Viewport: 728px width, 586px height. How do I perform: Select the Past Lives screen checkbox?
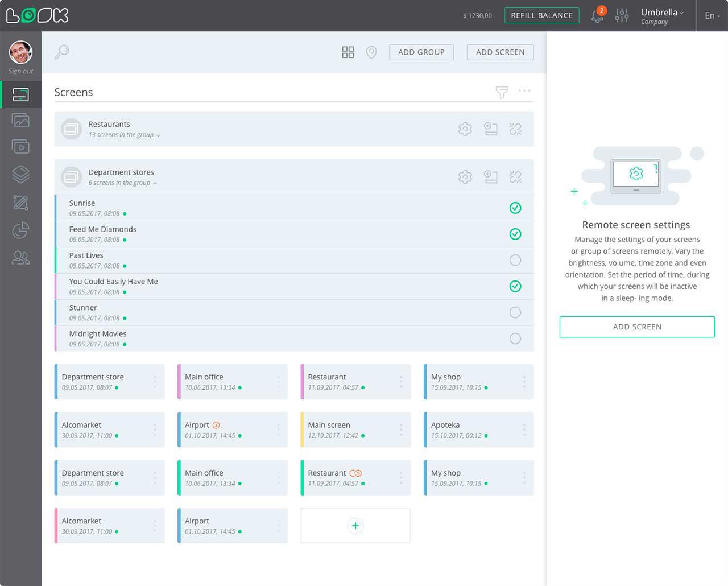click(x=515, y=260)
